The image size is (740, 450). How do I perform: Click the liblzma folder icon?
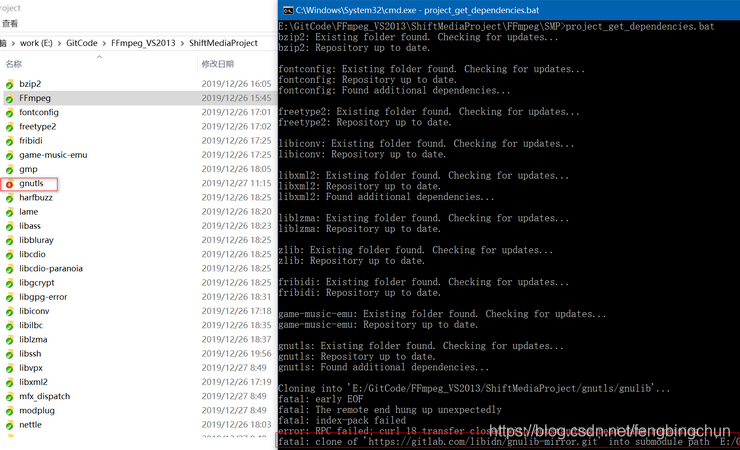(x=9, y=340)
